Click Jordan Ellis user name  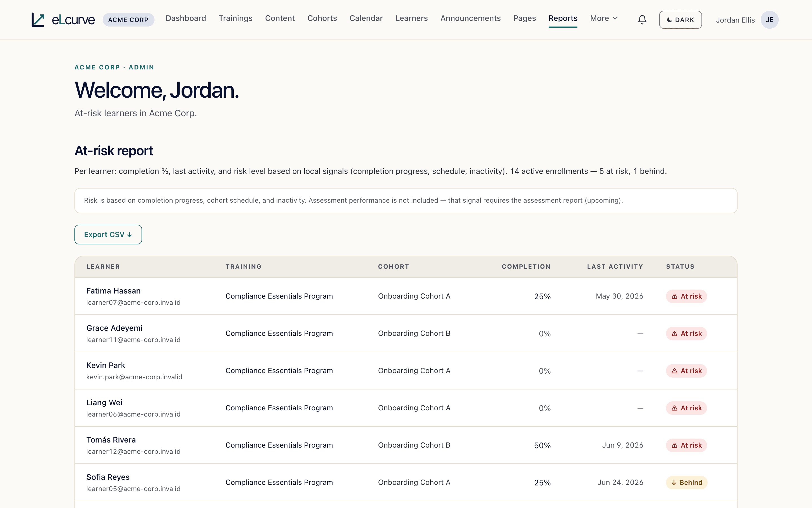[x=735, y=20]
